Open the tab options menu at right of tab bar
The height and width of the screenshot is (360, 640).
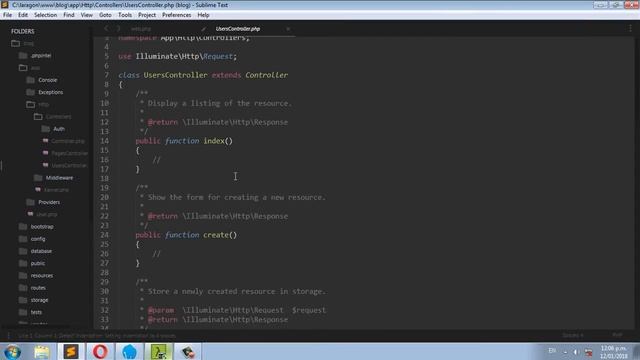[630, 29]
